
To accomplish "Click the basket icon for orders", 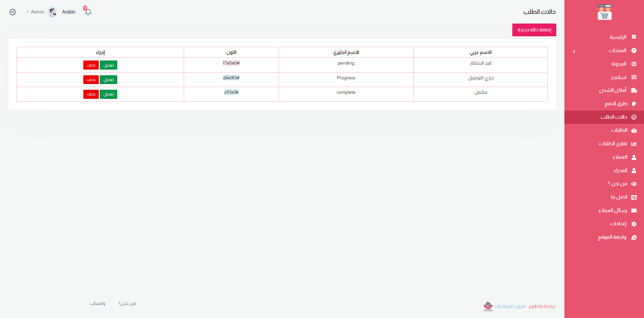I will [634, 130].
